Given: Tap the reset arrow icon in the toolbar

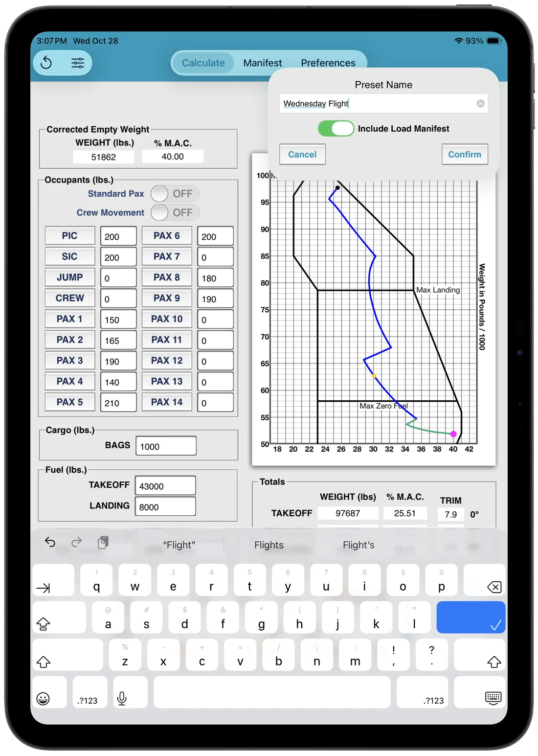Looking at the screenshot, I should coord(46,63).
